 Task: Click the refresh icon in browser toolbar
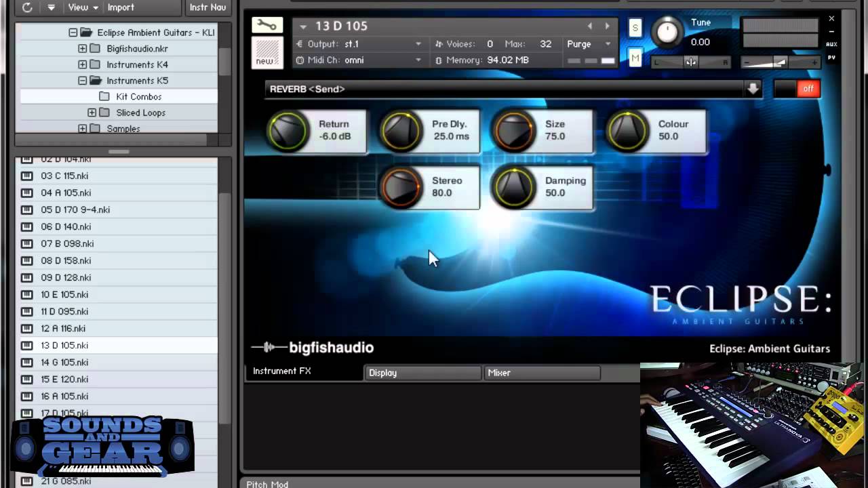point(27,7)
